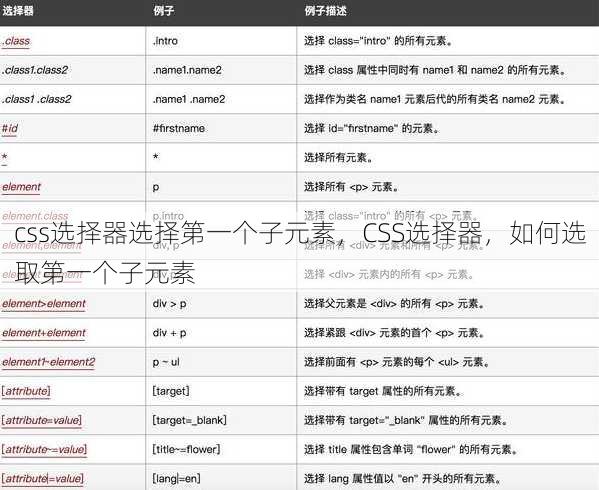Image resolution: width=599 pixels, height=490 pixels.
Task: Open the #id selector link
Action: [x=10, y=128]
